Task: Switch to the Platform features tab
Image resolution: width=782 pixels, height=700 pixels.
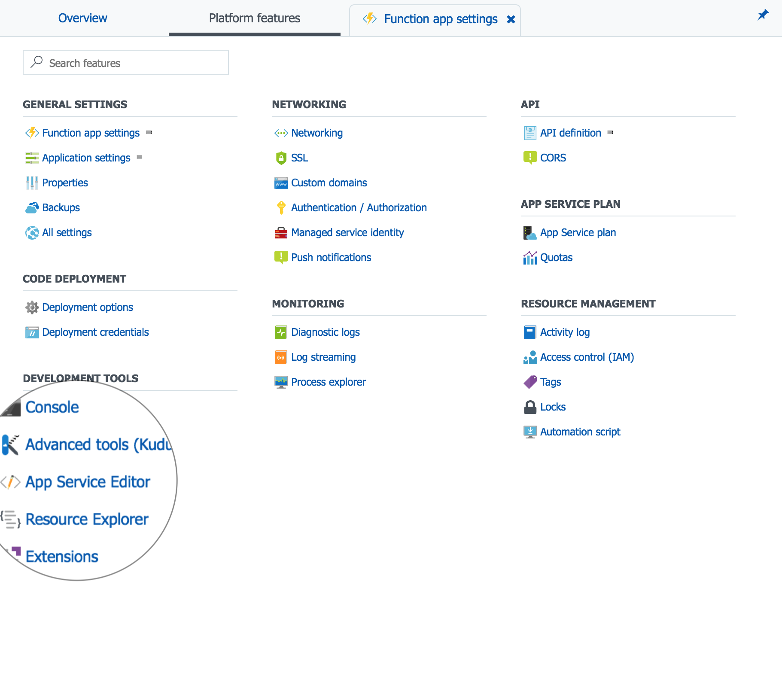Action: (x=254, y=18)
